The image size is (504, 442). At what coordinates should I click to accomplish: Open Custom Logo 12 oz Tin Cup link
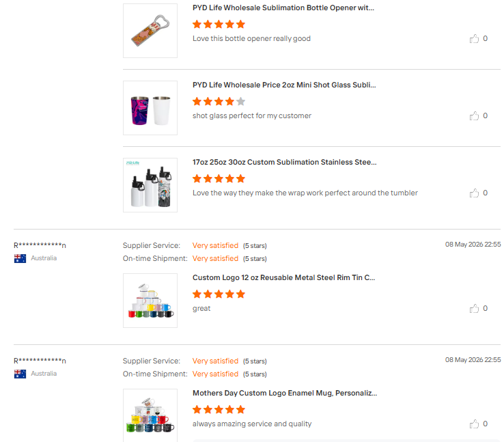coord(284,277)
